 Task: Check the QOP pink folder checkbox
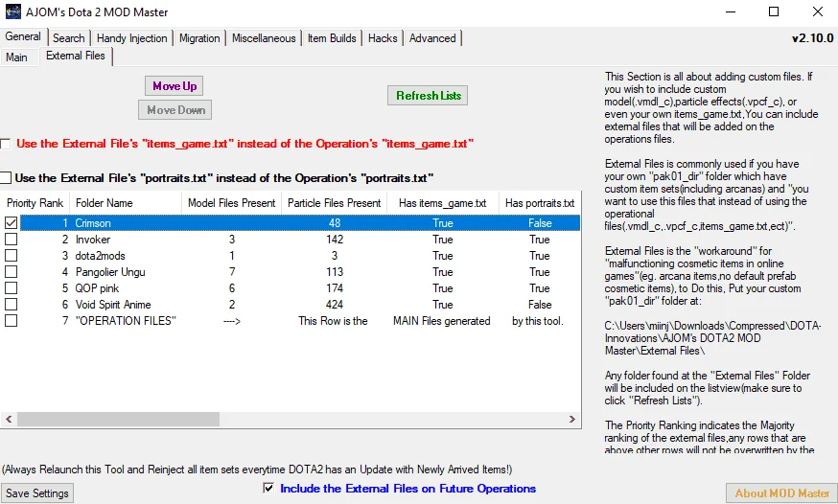click(11, 287)
